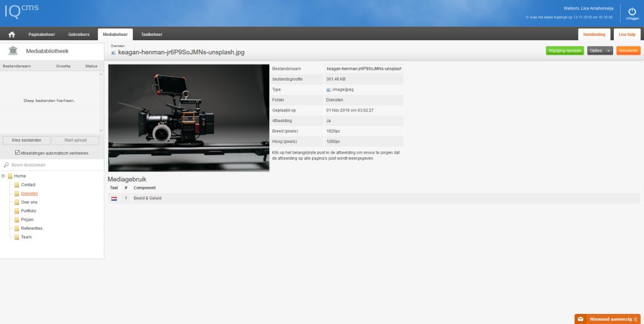Click the Referenties folder icon
Screen dimensions: 644x324
[x=17, y=228]
